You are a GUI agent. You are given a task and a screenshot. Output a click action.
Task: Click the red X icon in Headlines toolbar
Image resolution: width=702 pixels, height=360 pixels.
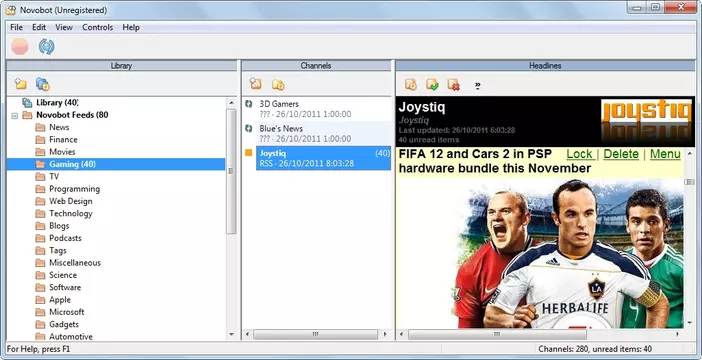pos(454,84)
